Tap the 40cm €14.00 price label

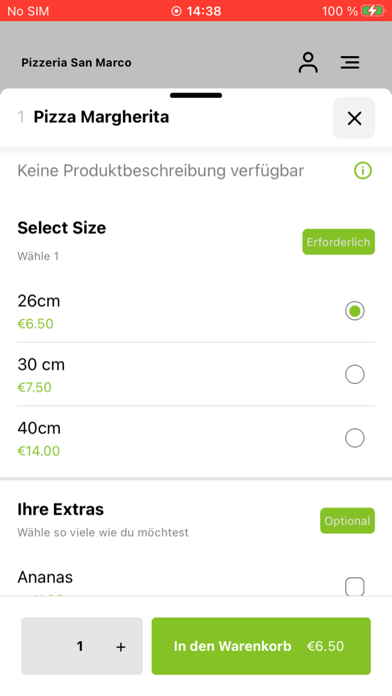39,451
